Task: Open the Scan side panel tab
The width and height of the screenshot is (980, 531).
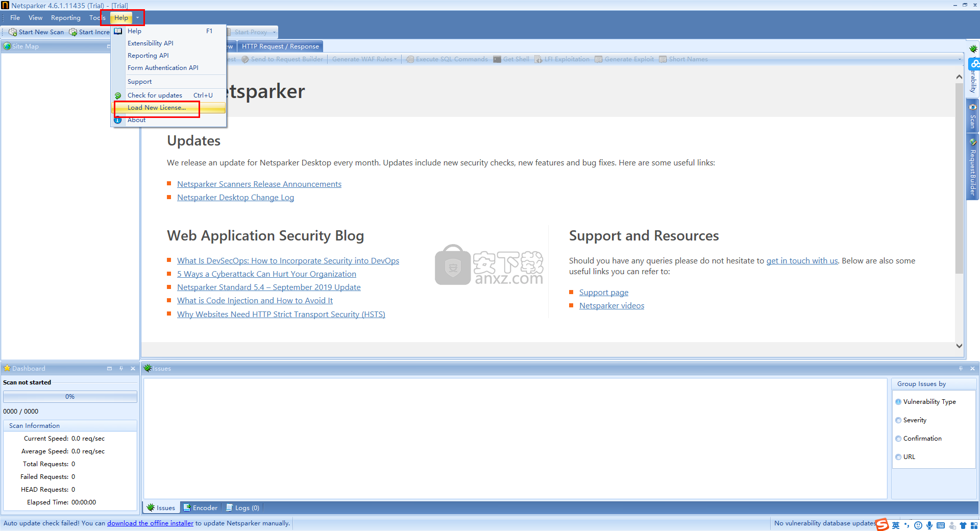Action: click(973, 115)
